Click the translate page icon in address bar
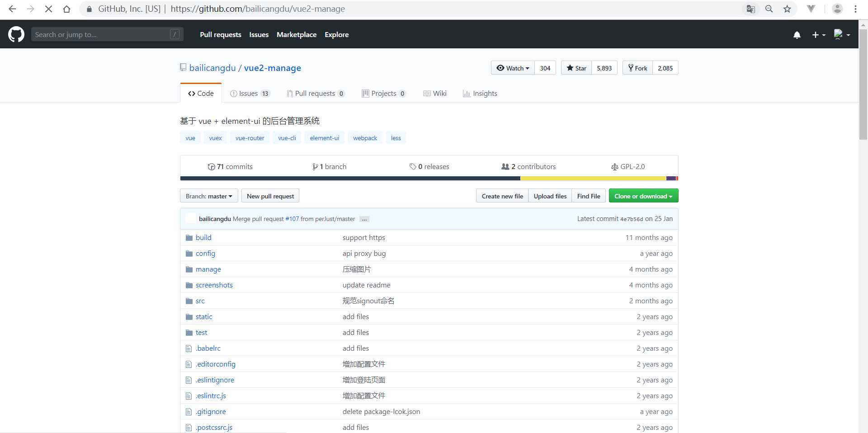Image resolution: width=868 pixels, height=433 pixels. [751, 9]
